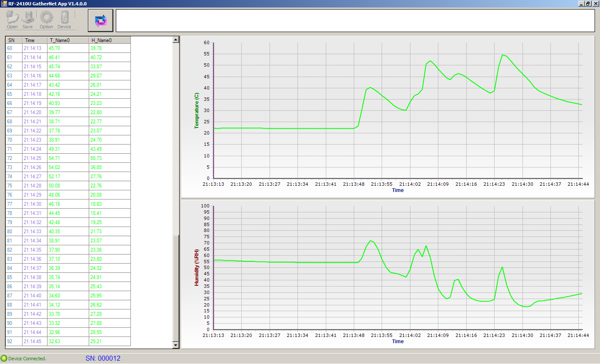This screenshot has width=600, height=364.
Task: Select the humidity value 24,70
Action: [110, 140]
